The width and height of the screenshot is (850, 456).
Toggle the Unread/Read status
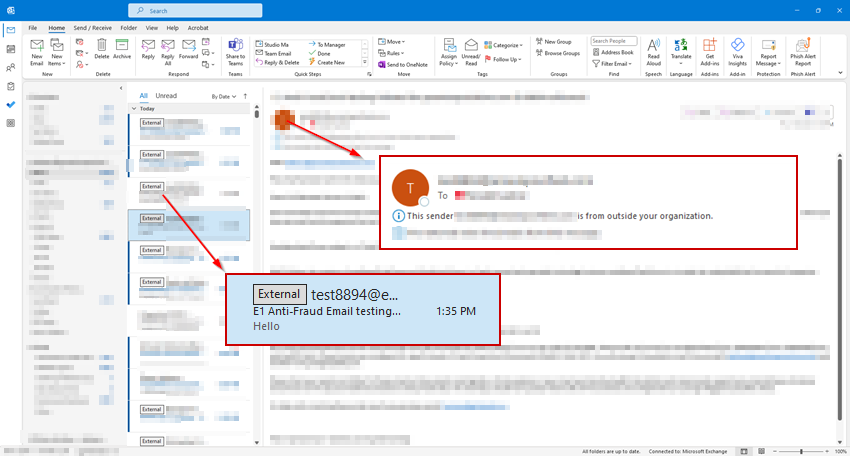click(471, 52)
